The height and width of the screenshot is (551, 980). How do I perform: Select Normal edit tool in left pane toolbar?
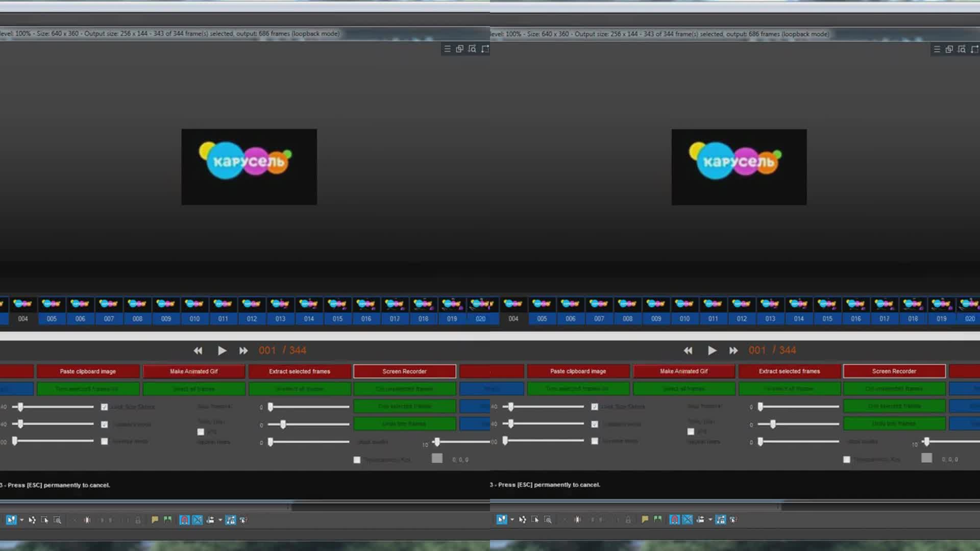(11, 520)
